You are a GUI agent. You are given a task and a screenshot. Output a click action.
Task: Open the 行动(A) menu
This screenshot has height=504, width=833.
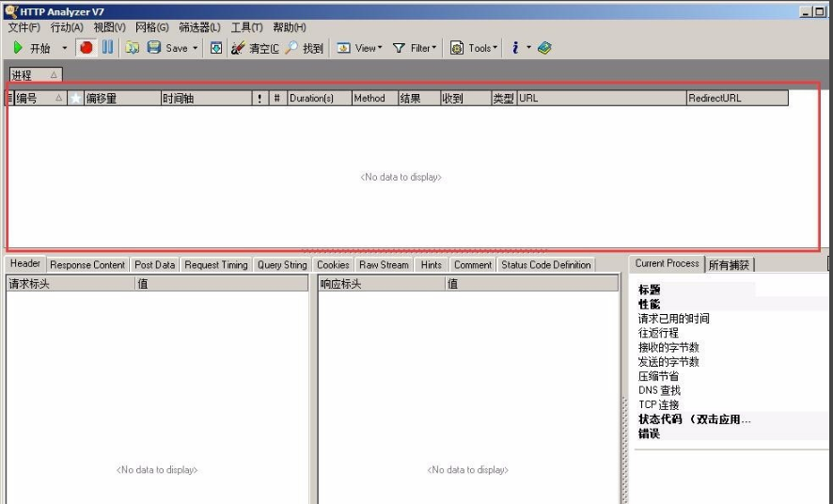coord(67,27)
